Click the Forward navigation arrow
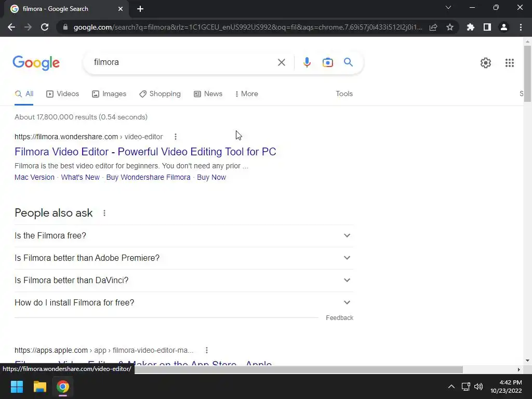The height and width of the screenshot is (399, 532). coord(28,27)
